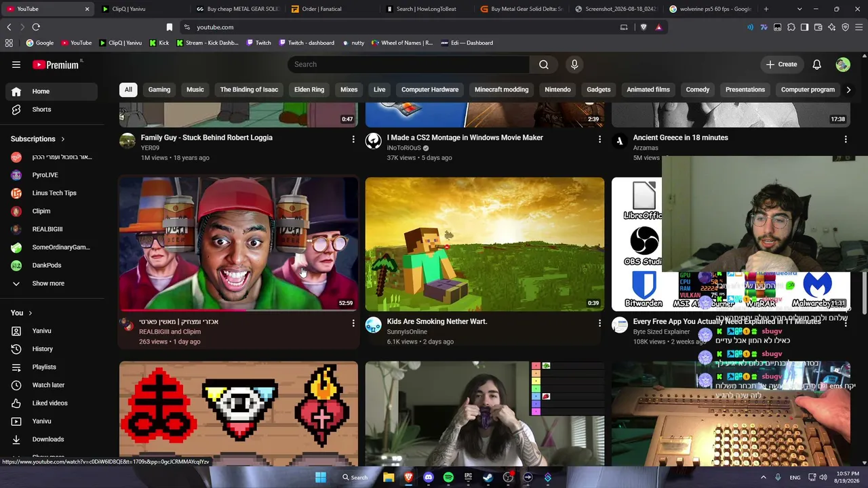Open the browser tab search dropdown

(800, 9)
